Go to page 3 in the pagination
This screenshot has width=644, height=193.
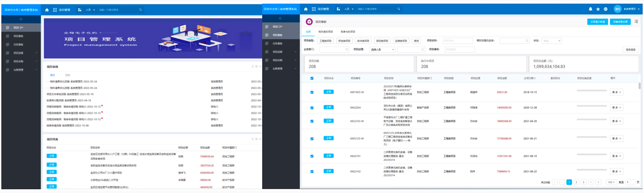[x=584, y=182]
